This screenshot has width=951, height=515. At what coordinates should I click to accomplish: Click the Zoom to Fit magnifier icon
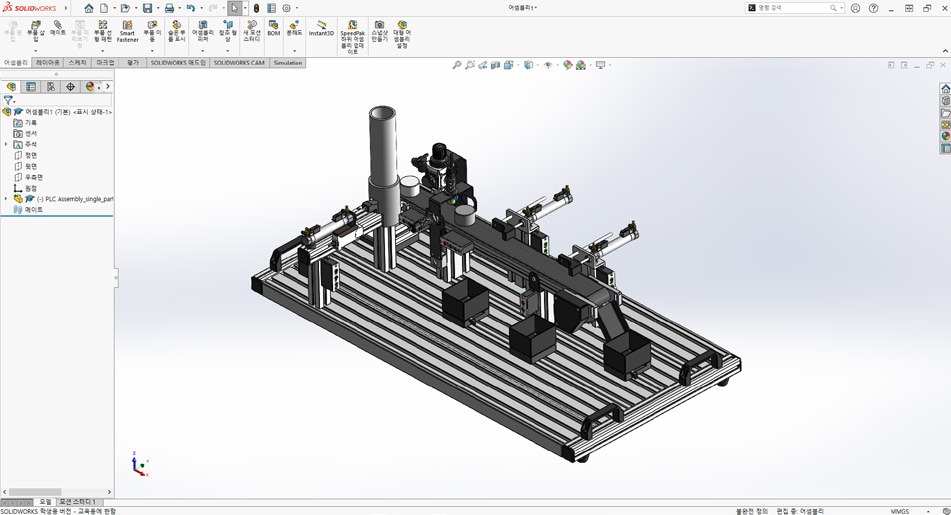click(457, 65)
